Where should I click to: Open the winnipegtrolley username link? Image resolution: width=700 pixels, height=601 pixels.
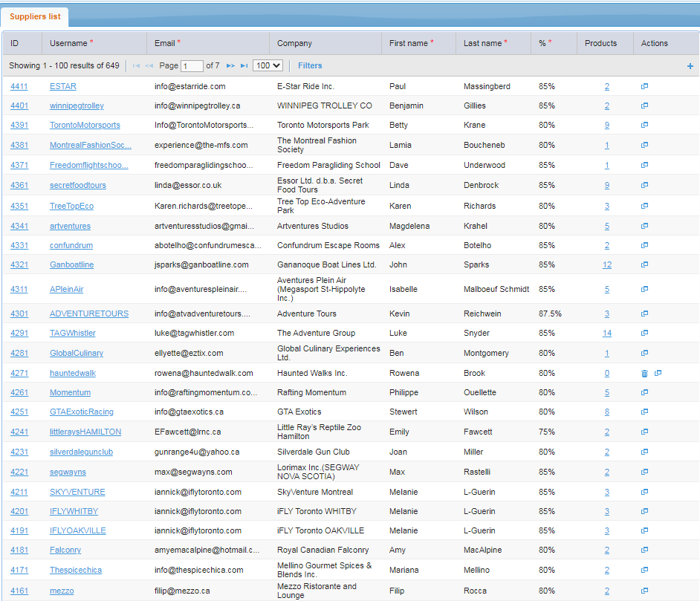[77, 105]
